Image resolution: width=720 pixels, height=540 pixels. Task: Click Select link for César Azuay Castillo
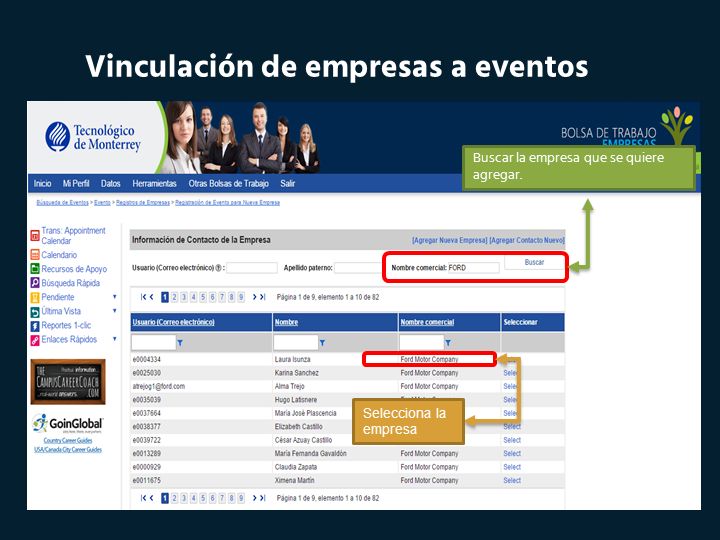pos(512,440)
